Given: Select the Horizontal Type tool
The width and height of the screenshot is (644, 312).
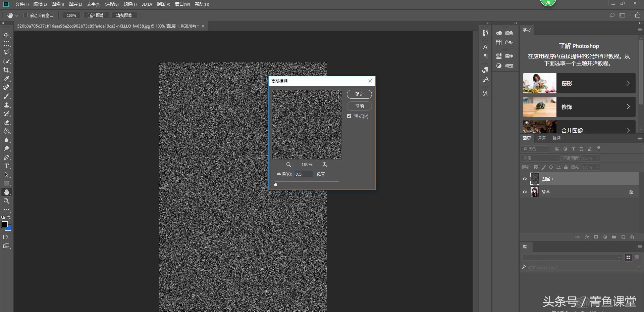Looking at the screenshot, I should (6, 166).
